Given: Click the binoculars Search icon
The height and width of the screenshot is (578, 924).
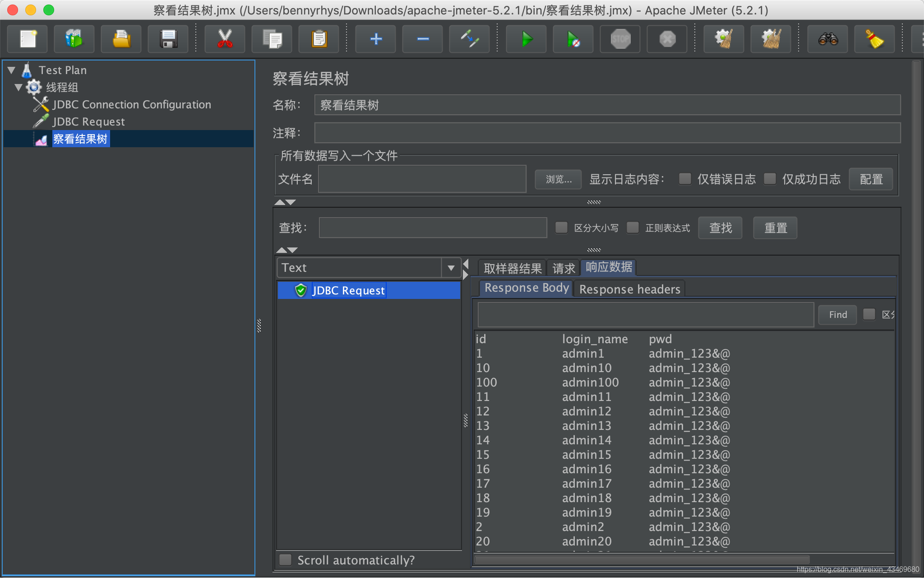Looking at the screenshot, I should (827, 39).
